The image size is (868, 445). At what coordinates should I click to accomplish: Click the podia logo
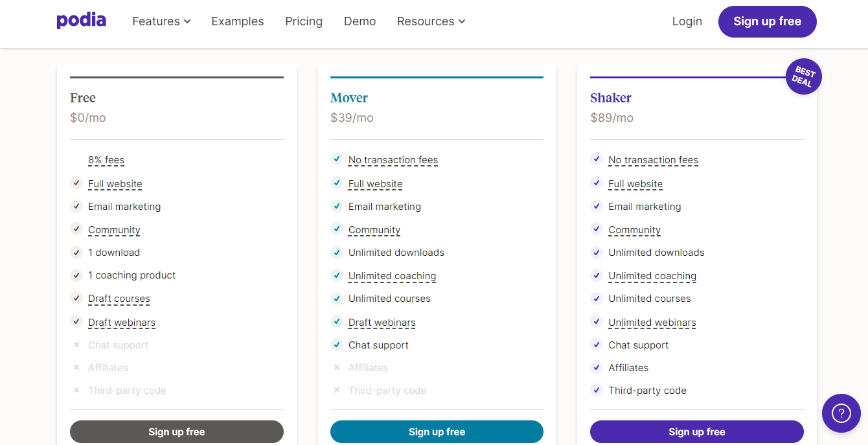tap(82, 21)
